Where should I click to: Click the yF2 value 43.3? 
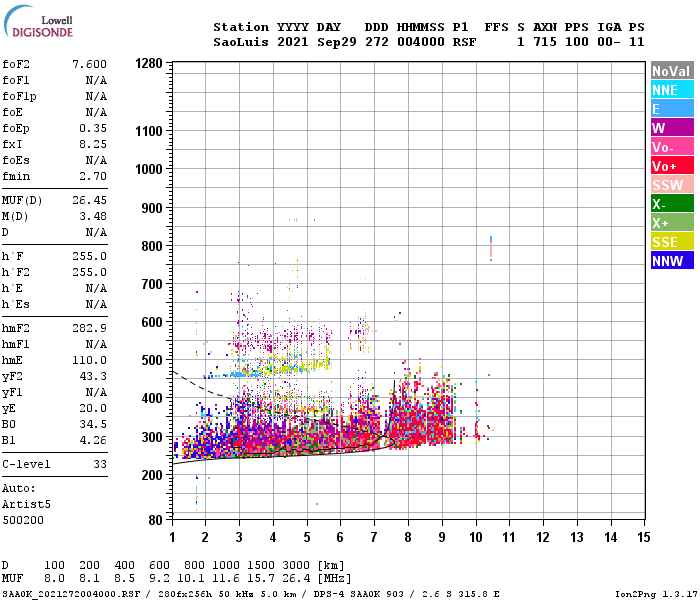93,376
